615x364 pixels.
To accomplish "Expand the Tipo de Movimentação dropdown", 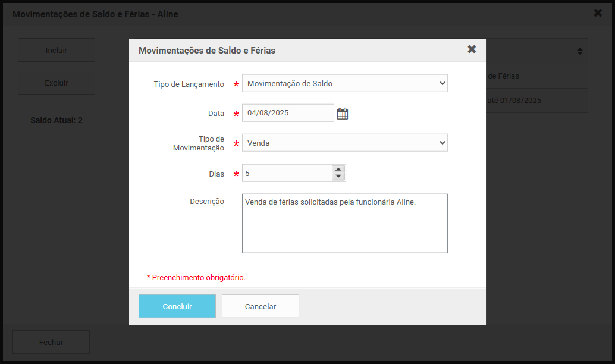I will click(x=345, y=143).
